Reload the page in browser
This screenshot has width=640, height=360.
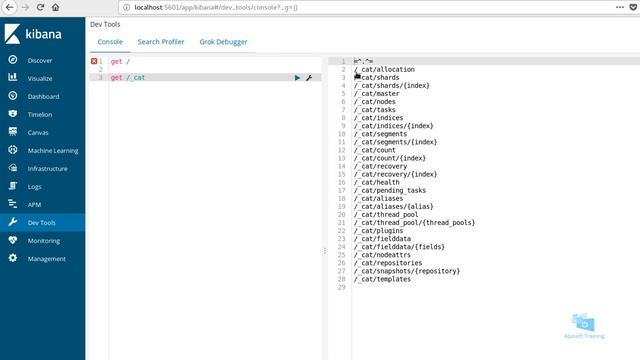[40, 7]
